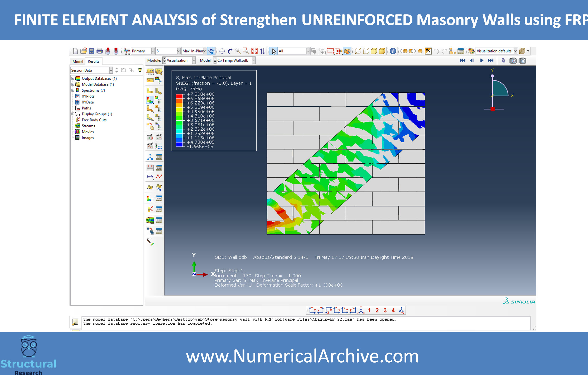Save with the floppy disk icon
The image size is (588, 375).
pos(91,51)
